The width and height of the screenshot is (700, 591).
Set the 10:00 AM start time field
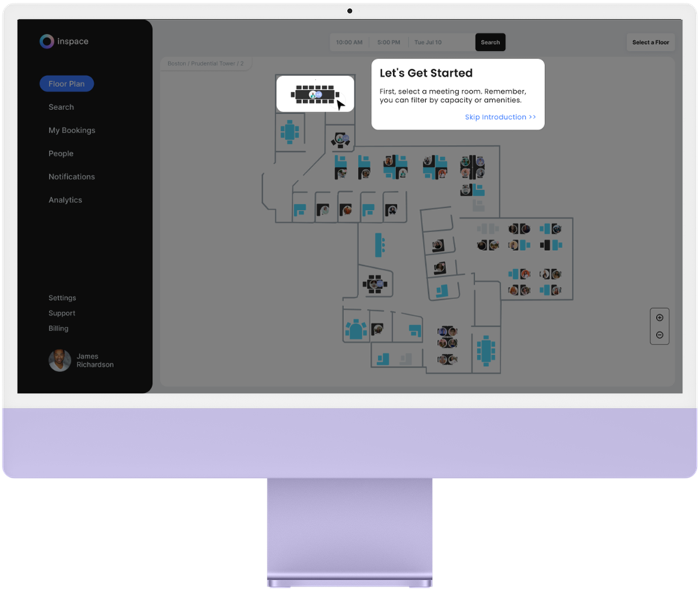click(x=349, y=42)
